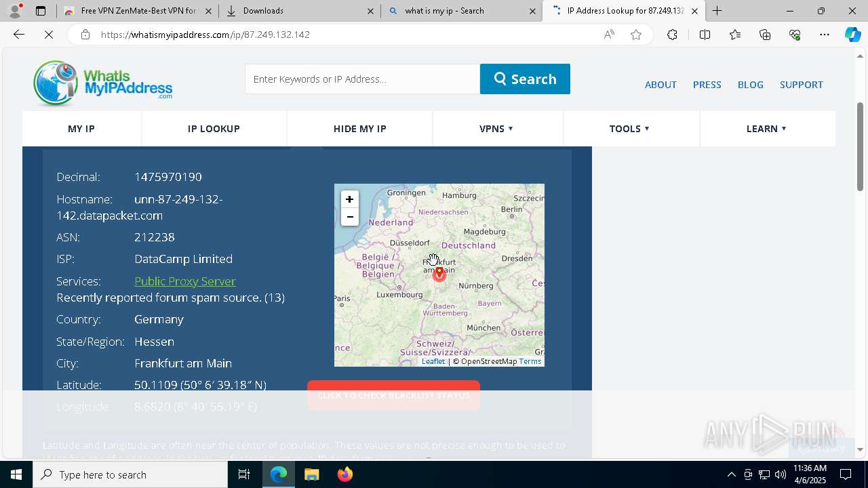Open the Collections icon
The width and height of the screenshot is (868, 488).
pos(765,35)
